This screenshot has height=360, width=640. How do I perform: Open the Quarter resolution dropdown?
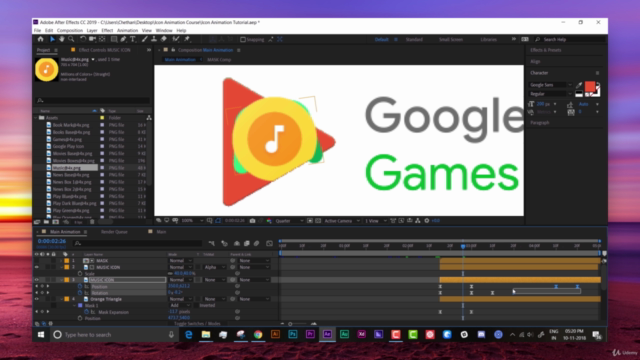click(289, 221)
